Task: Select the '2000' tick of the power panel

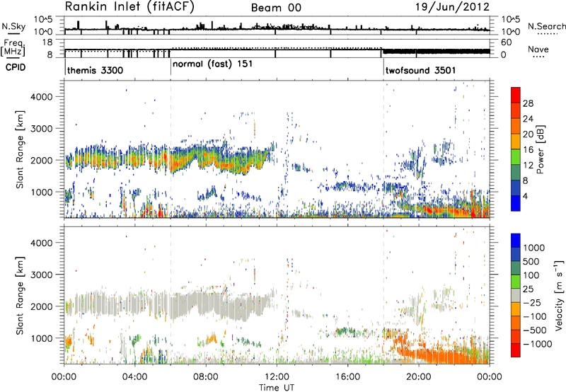Action: click(41, 160)
